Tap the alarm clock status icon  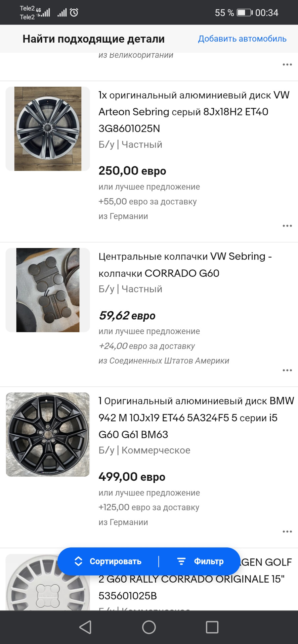(74, 13)
